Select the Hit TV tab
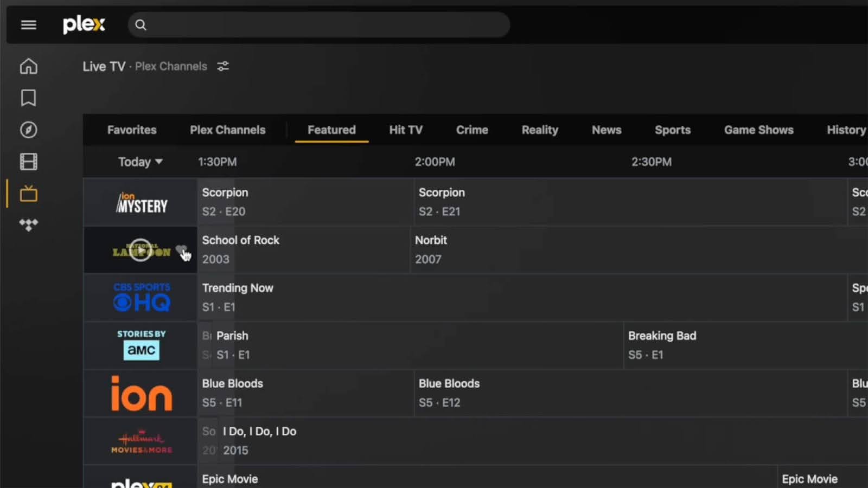 [x=406, y=130]
